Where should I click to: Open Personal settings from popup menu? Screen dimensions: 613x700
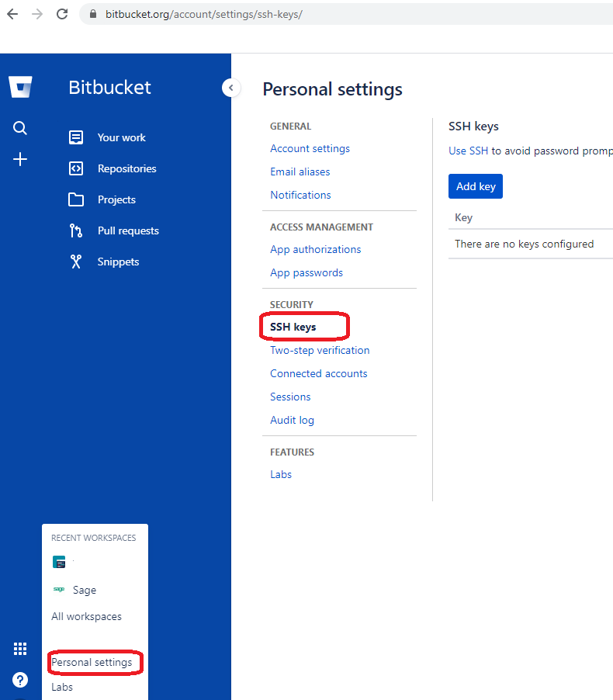tap(92, 662)
